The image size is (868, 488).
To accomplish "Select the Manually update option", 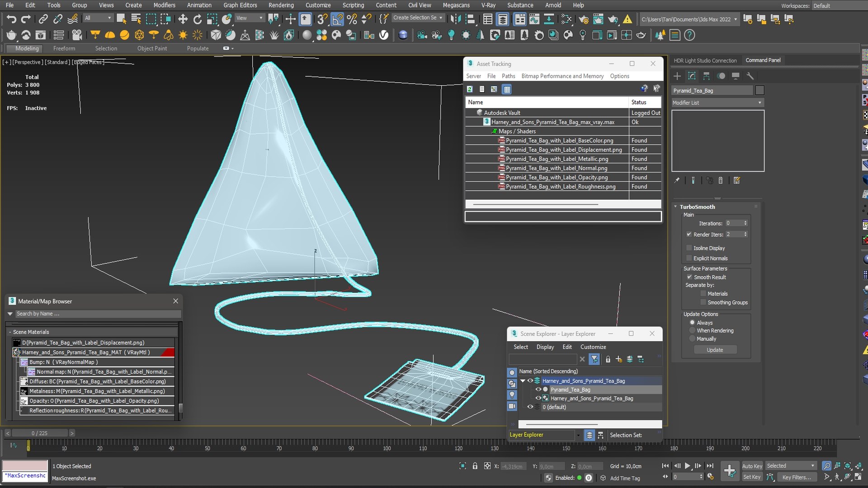I will [692, 339].
